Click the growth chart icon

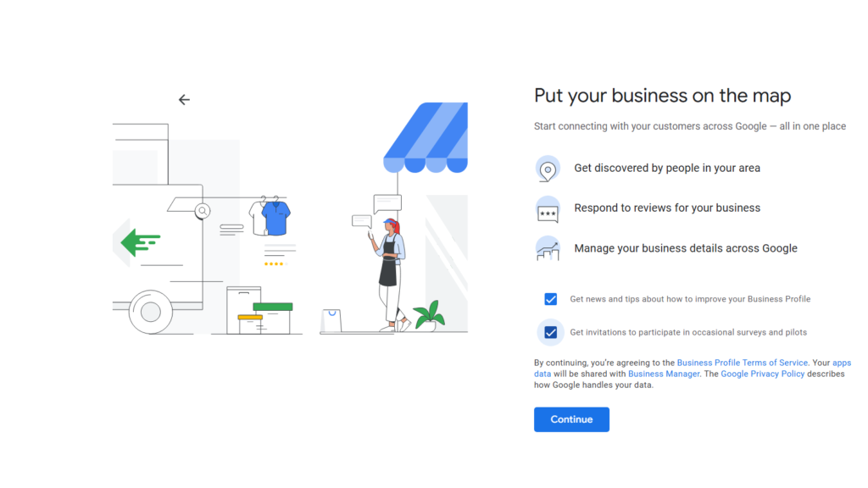coord(548,249)
